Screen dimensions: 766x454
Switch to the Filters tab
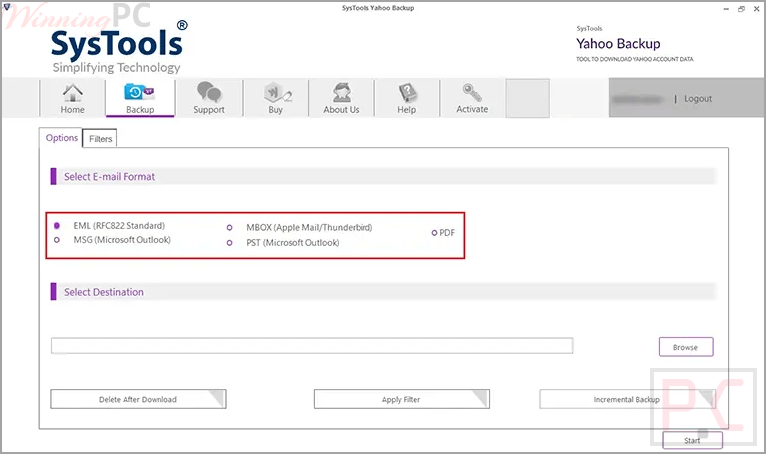[100, 139]
